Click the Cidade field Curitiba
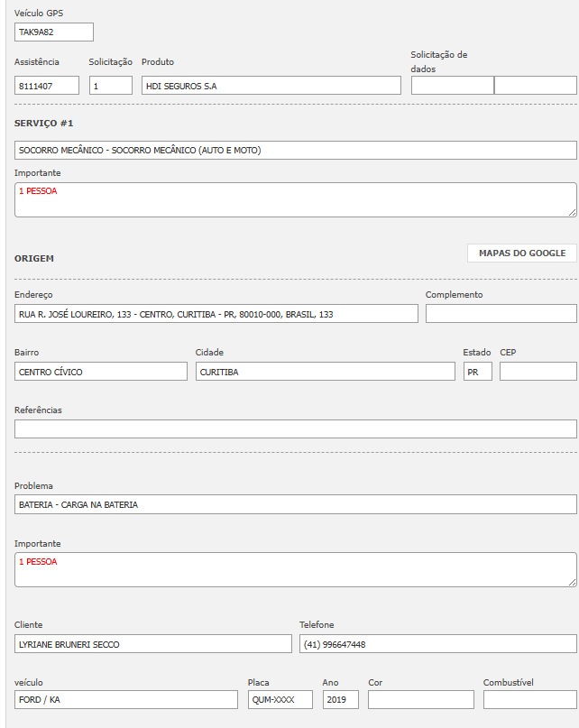 tap(325, 372)
